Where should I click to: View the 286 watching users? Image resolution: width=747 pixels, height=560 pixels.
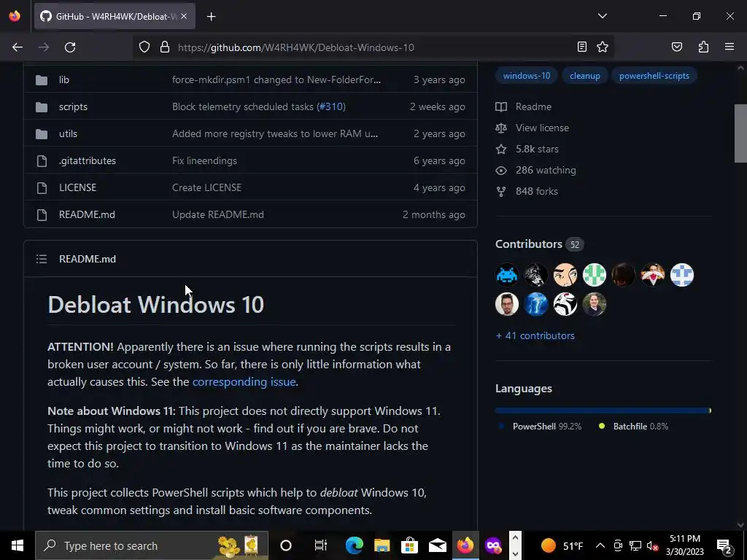546,170
